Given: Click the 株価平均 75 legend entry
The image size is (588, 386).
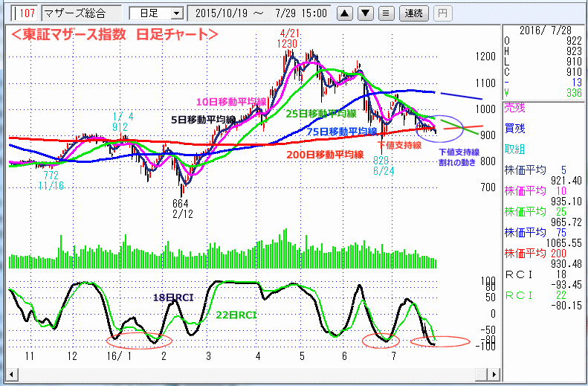Looking at the screenshot, I should (x=535, y=233).
